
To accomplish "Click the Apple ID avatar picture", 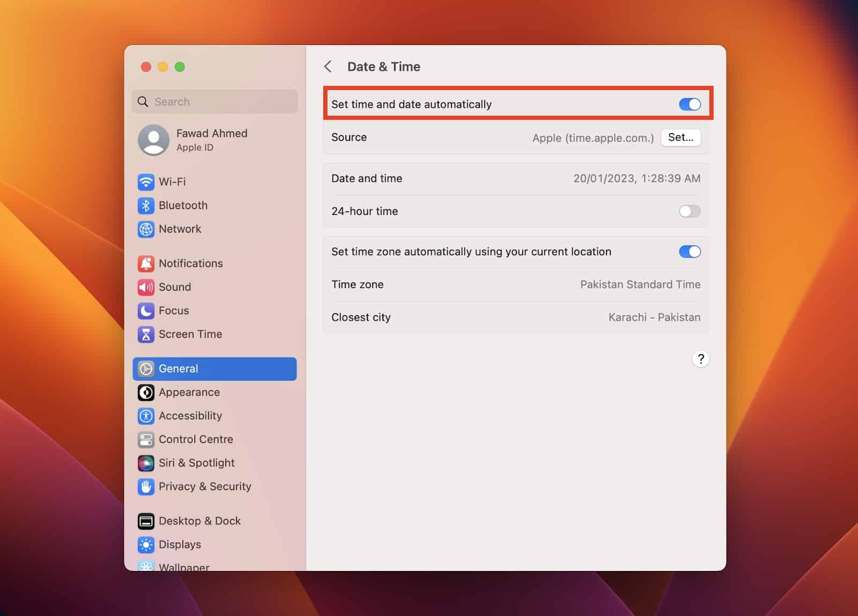I will [x=153, y=140].
